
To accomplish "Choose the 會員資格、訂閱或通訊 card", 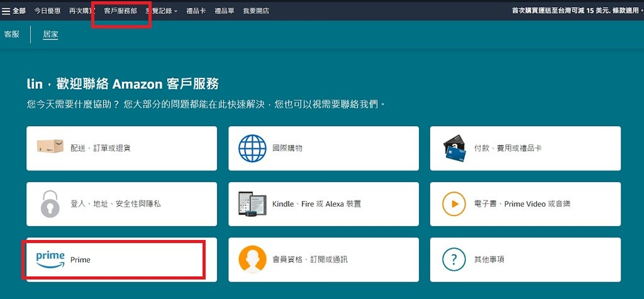I will (x=324, y=260).
